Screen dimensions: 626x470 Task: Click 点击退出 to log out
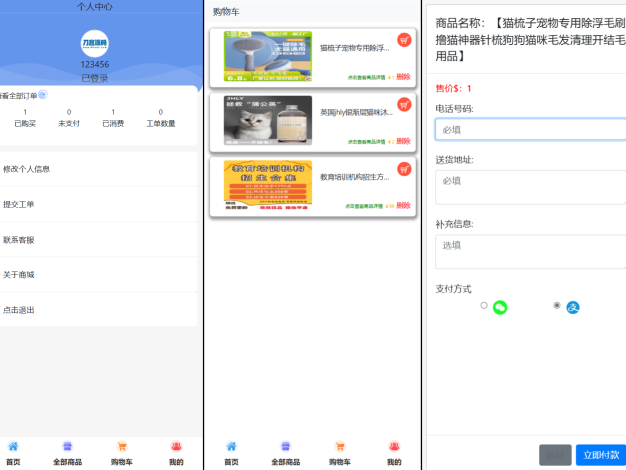[x=98, y=310]
